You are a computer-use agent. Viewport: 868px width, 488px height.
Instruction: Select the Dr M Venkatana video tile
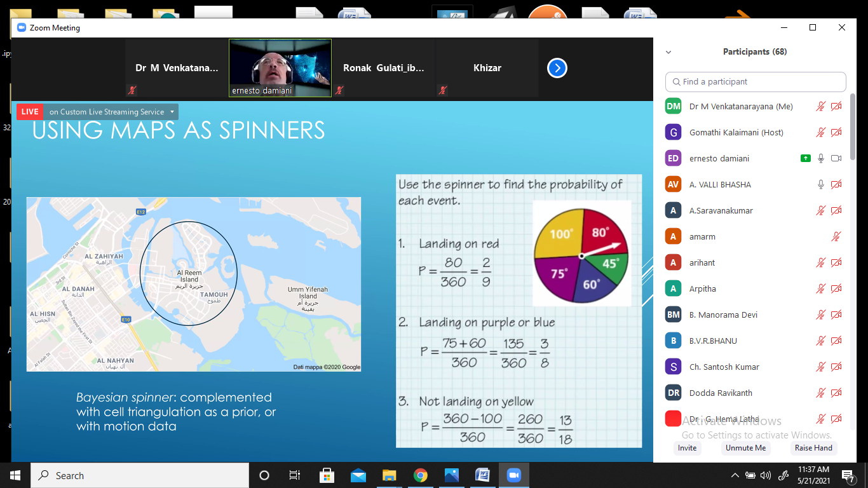(177, 68)
